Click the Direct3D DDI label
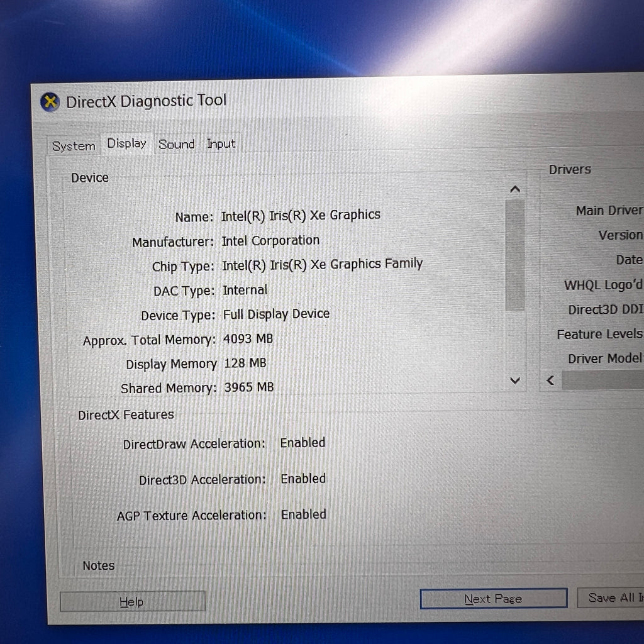 pos(606,309)
